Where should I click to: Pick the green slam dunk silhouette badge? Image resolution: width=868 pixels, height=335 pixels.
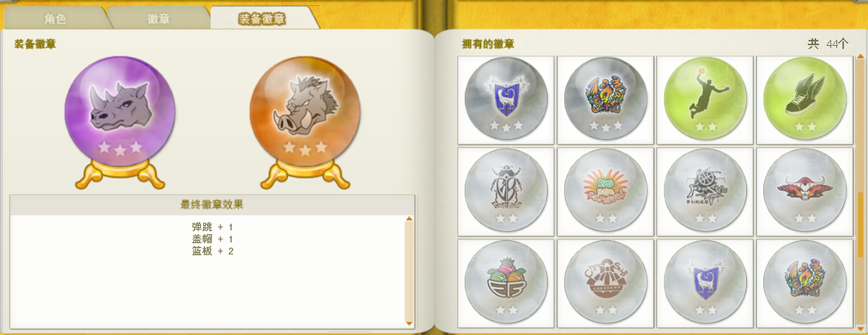pyautogui.click(x=705, y=99)
